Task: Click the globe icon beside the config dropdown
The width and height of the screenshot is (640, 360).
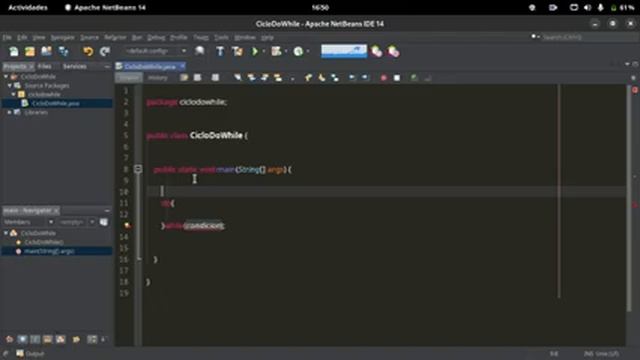Action: click(200, 51)
